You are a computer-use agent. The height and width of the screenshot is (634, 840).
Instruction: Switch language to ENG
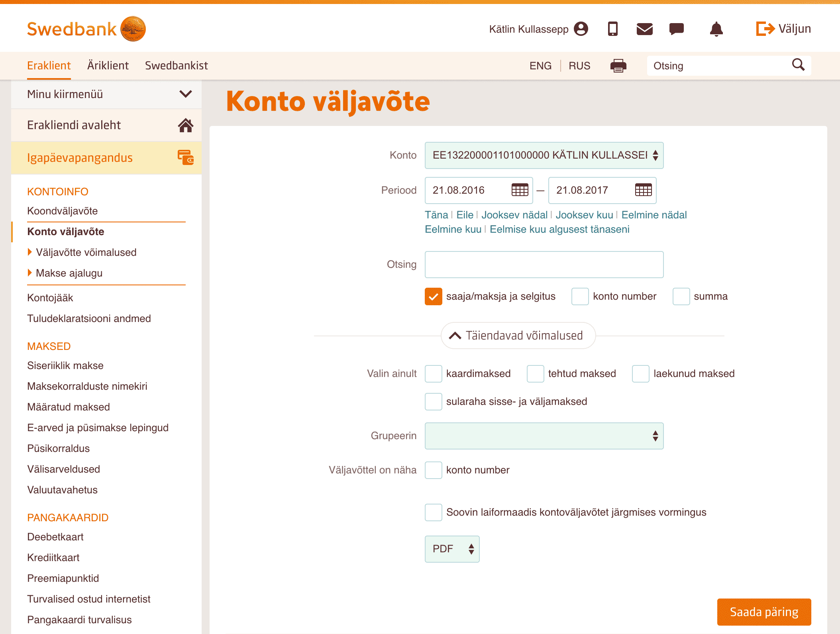pyautogui.click(x=540, y=66)
